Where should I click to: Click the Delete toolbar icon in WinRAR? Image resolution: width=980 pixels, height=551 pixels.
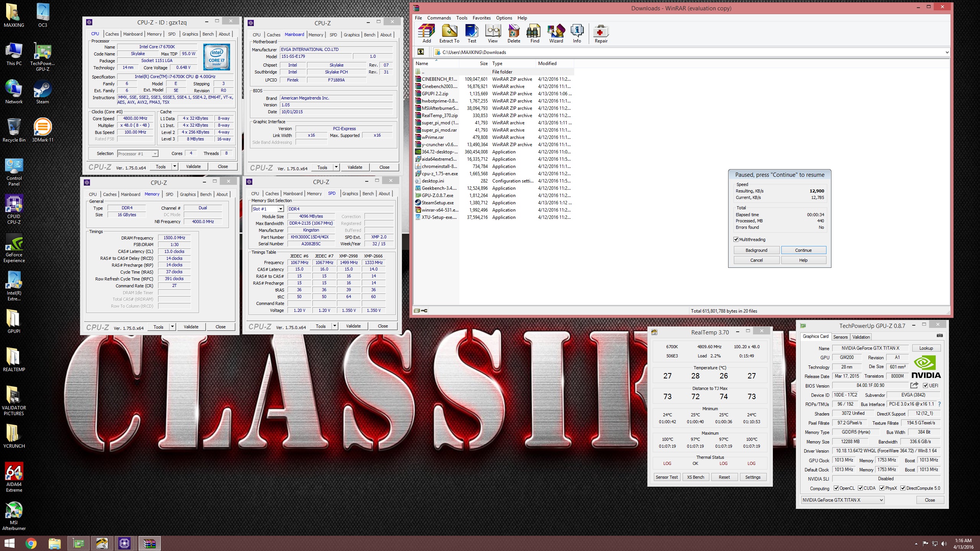(x=514, y=34)
